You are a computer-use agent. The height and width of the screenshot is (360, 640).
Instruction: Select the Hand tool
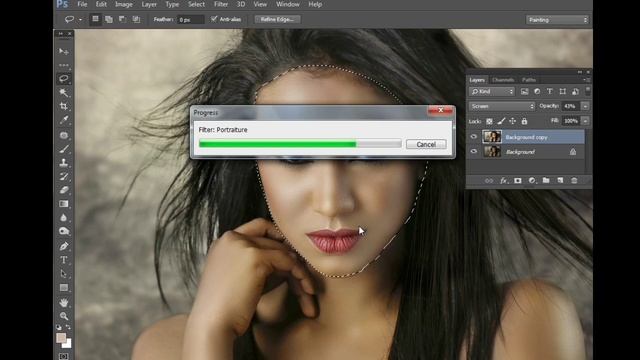[64, 302]
